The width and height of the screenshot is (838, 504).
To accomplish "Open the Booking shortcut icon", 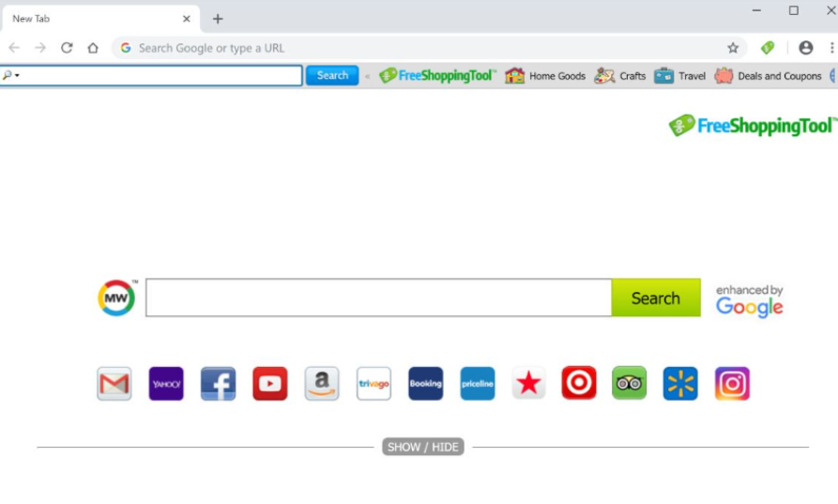I will coord(425,383).
